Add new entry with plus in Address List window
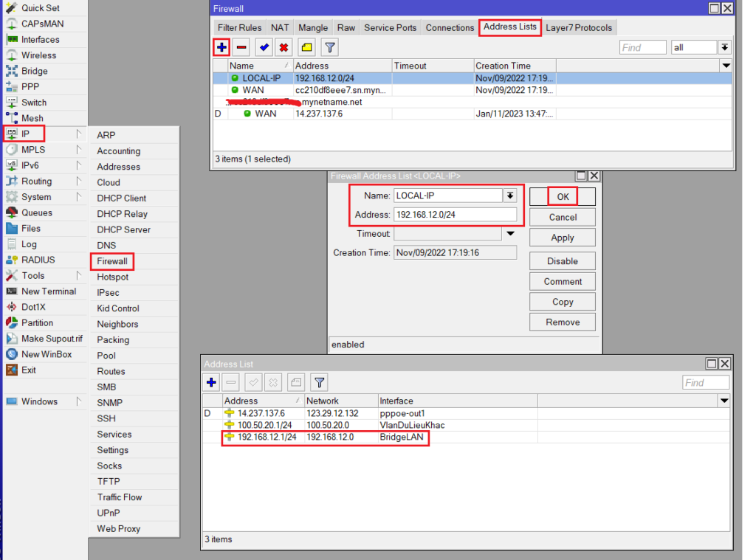756x560 pixels. [211, 382]
